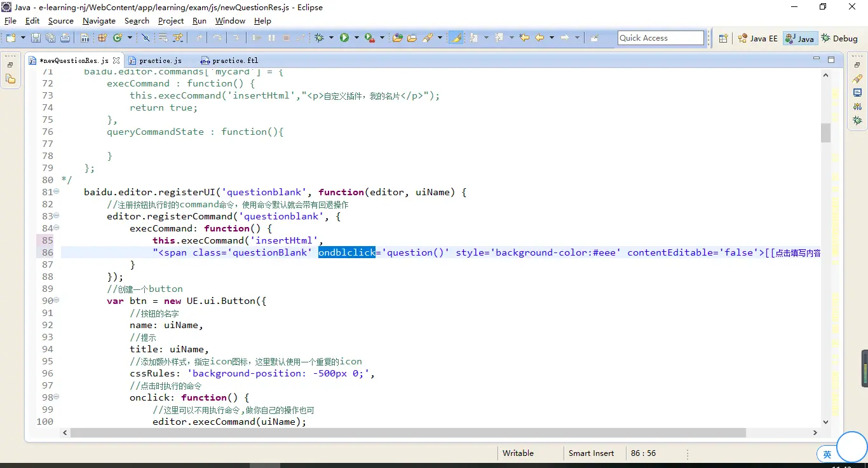Click the Writable status bar entry
Viewport: 868px width, 468px height.
(518, 453)
